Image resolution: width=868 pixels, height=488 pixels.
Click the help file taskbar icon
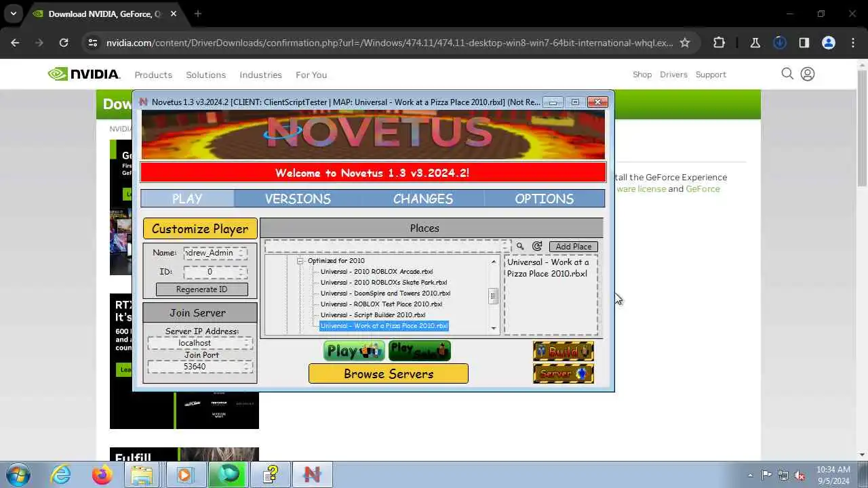[x=271, y=474]
